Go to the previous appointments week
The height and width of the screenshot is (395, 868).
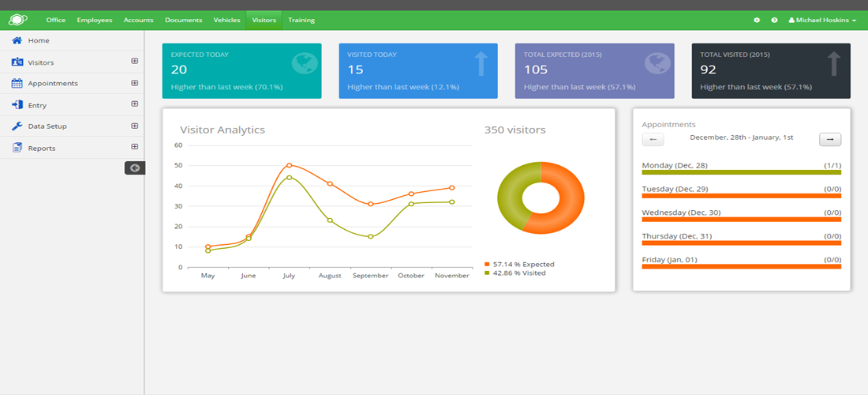[653, 140]
